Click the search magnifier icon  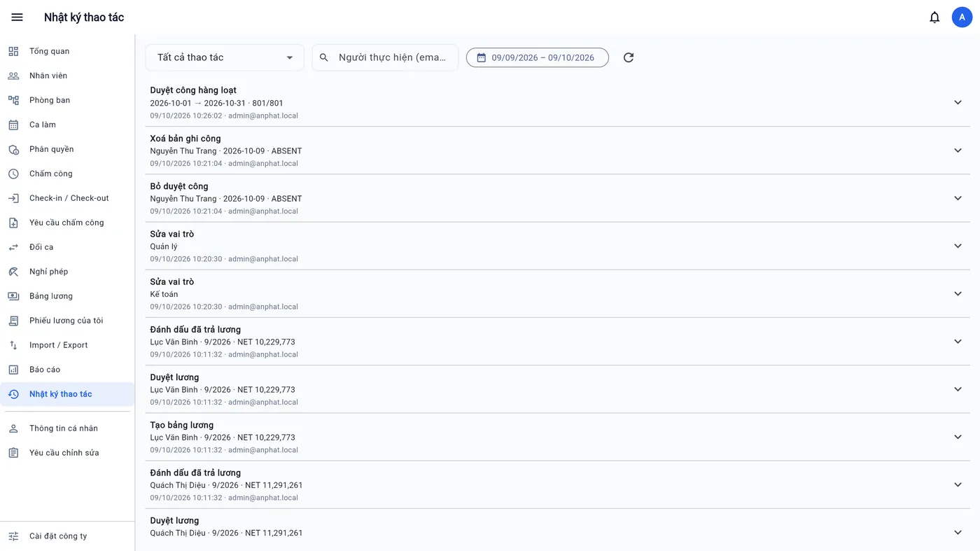(x=324, y=57)
